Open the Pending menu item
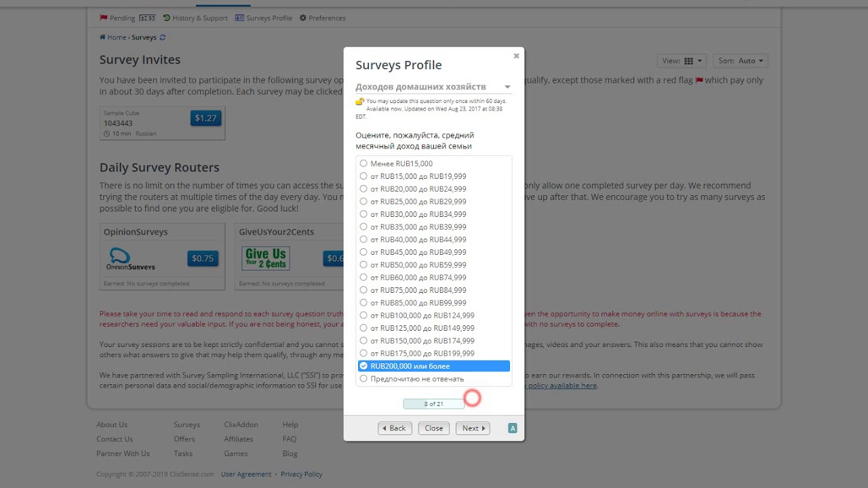The height and width of the screenshot is (488, 868). [127, 18]
